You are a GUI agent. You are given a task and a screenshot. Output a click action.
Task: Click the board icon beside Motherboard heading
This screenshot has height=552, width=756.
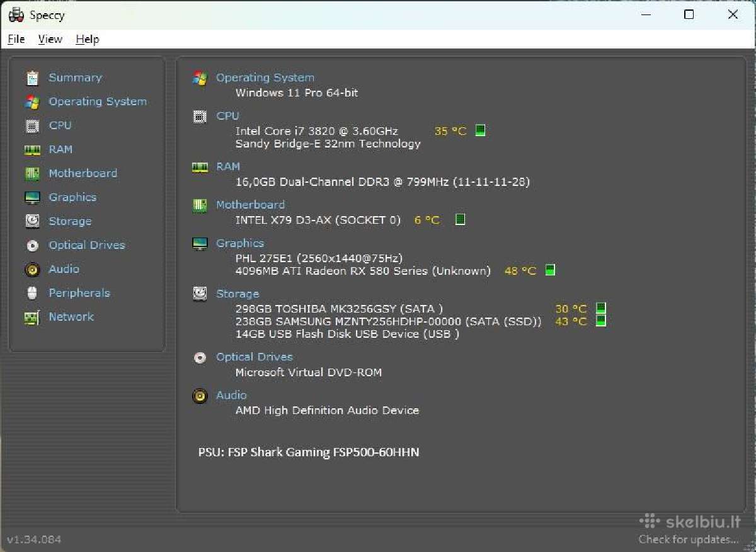click(x=200, y=205)
